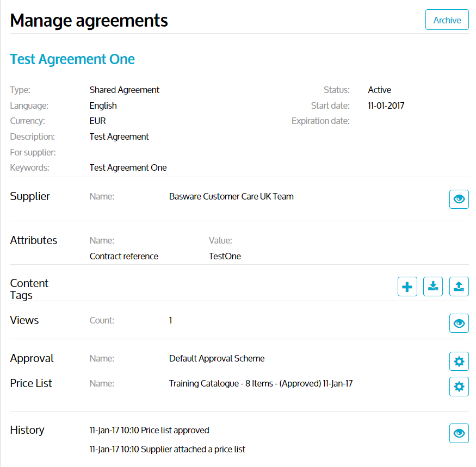Click the Archive button
The width and height of the screenshot is (476, 467).
click(447, 20)
